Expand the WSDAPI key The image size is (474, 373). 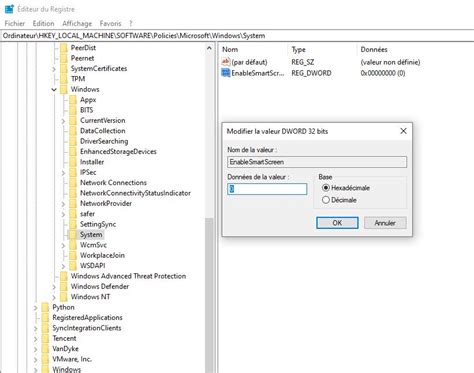63,266
